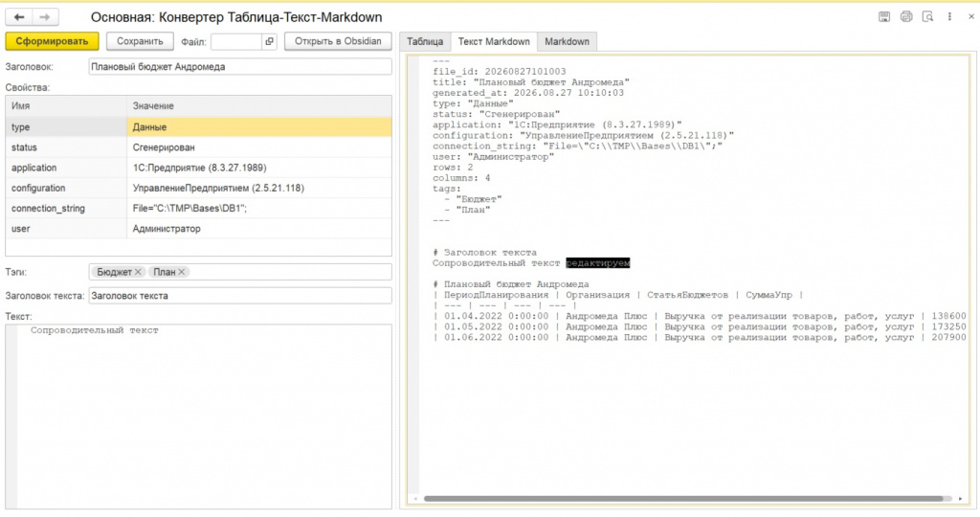
Task: Click the left scroll arrow of markdown pane
Action: coord(415,499)
